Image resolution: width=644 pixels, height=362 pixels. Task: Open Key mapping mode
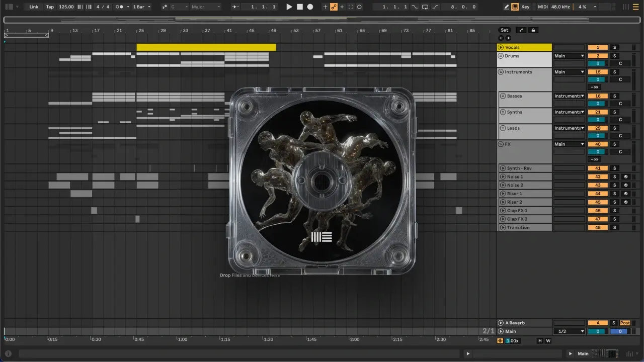pyautogui.click(x=525, y=7)
